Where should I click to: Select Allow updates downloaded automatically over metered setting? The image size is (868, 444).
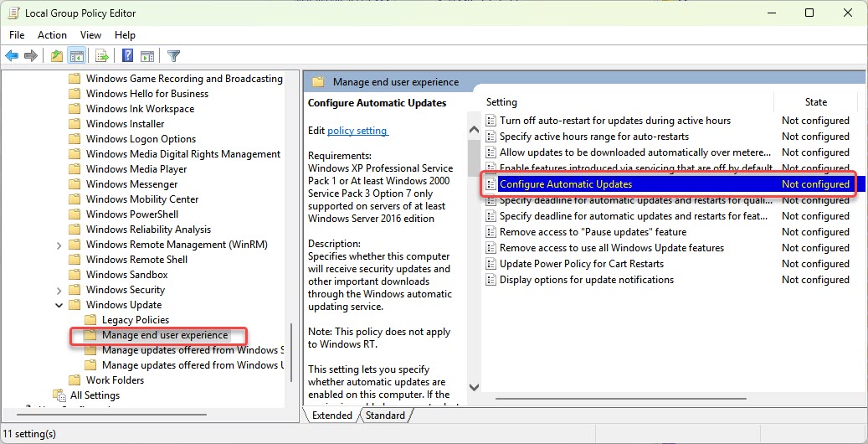coord(635,152)
